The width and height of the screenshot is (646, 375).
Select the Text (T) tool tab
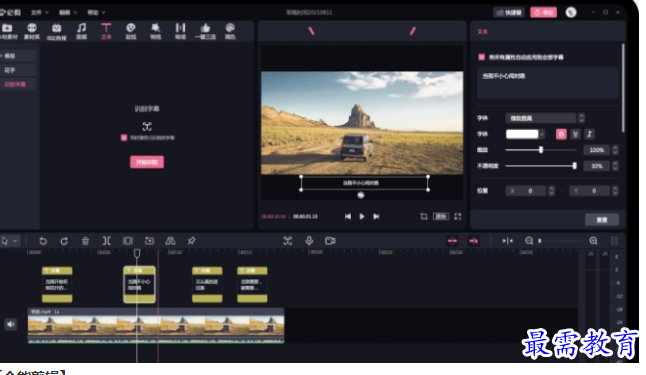click(x=106, y=31)
